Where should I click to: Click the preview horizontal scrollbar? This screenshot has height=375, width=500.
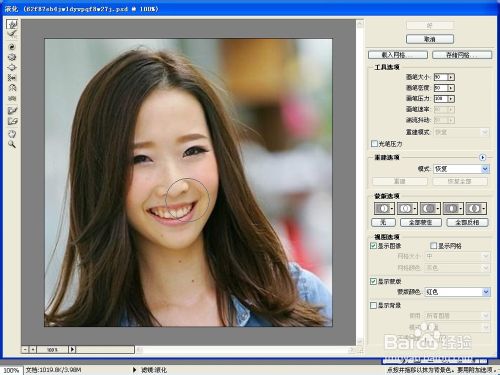tap(246, 350)
